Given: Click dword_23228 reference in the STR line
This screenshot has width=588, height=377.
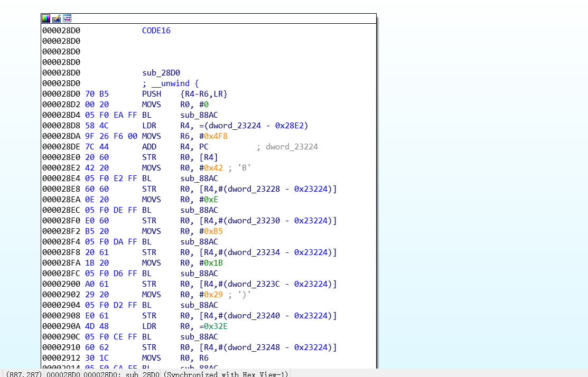Looking at the screenshot, I should tap(254, 189).
